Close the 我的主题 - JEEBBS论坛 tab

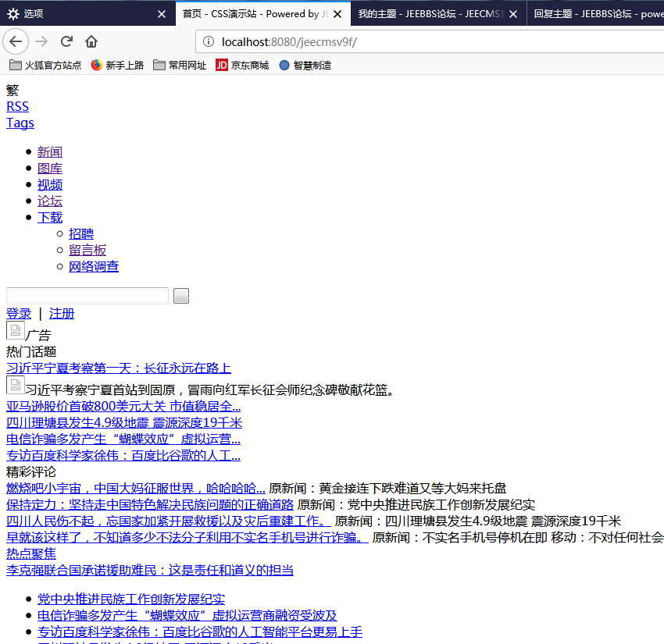[512, 14]
